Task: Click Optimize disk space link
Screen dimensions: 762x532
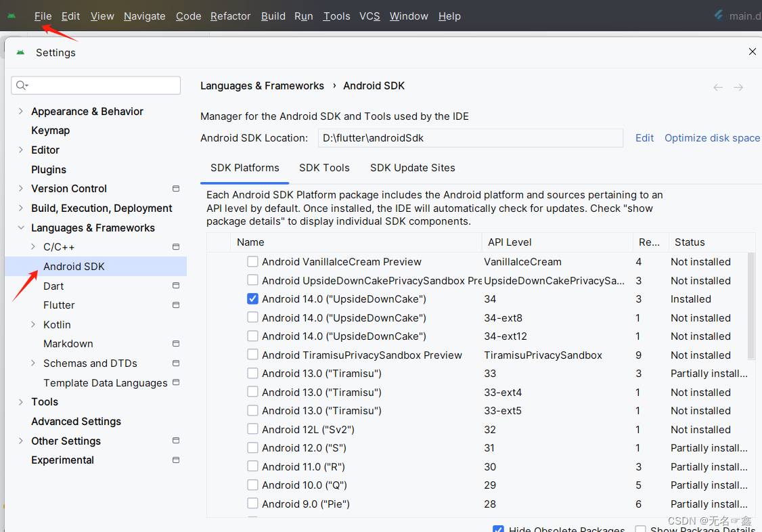Action: pos(712,138)
